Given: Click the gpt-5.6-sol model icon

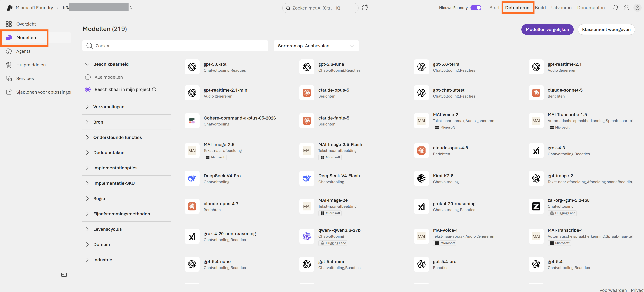Looking at the screenshot, I should (x=192, y=67).
